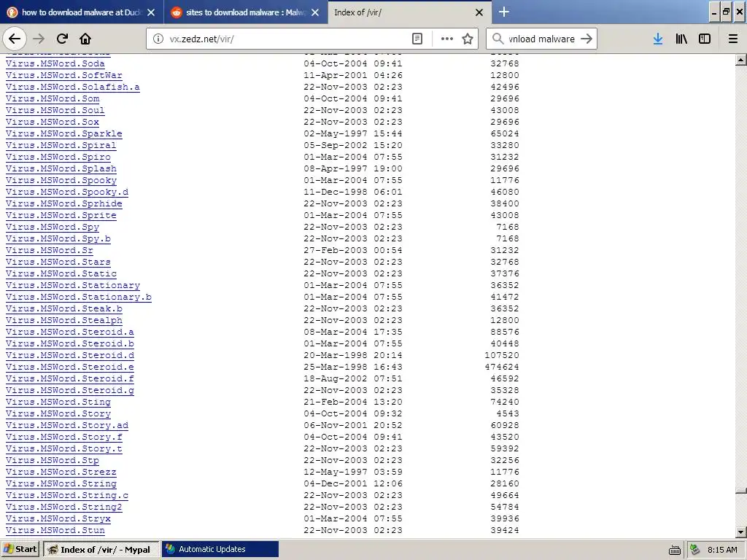Open Virus.MSWord.Stryx link
Screen dimensions: 747x560
[58, 518]
